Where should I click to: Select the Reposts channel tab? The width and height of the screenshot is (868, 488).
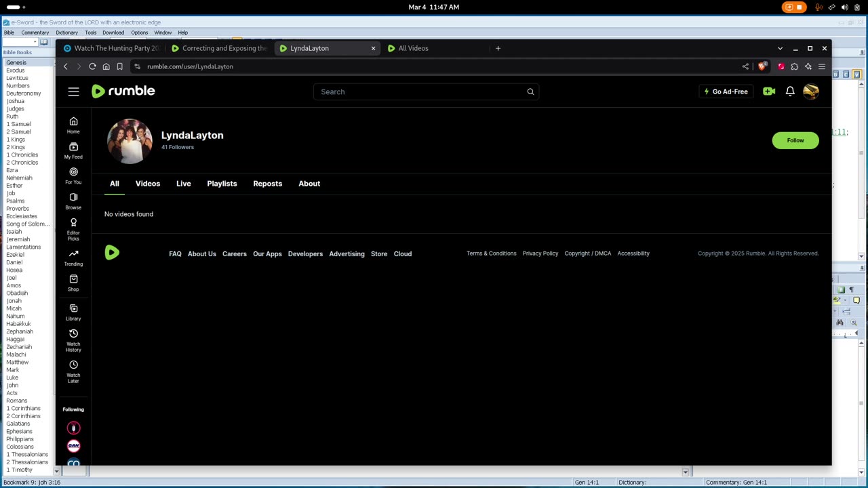(267, 184)
